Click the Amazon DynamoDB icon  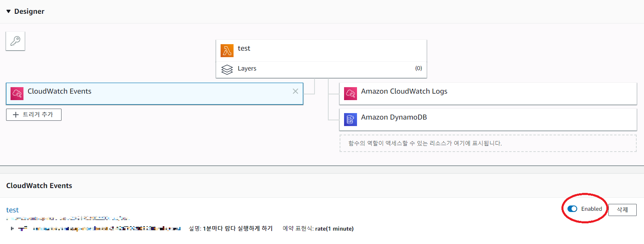tap(351, 120)
